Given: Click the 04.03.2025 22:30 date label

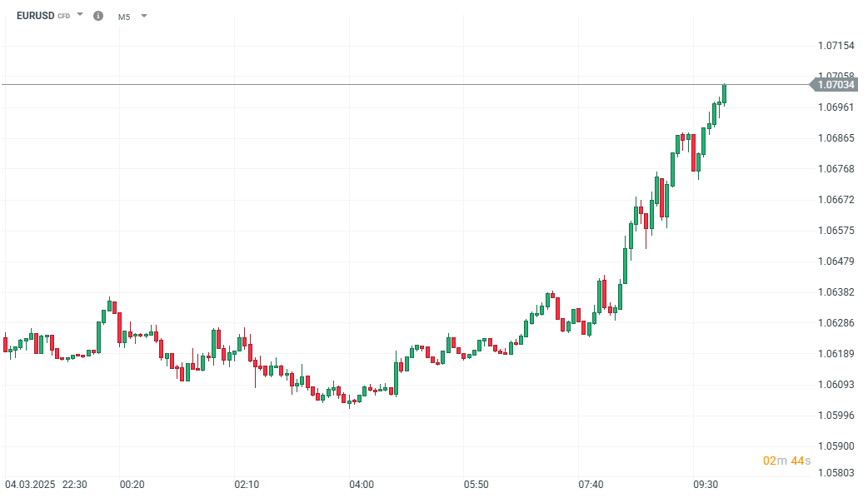Looking at the screenshot, I should (47, 485).
